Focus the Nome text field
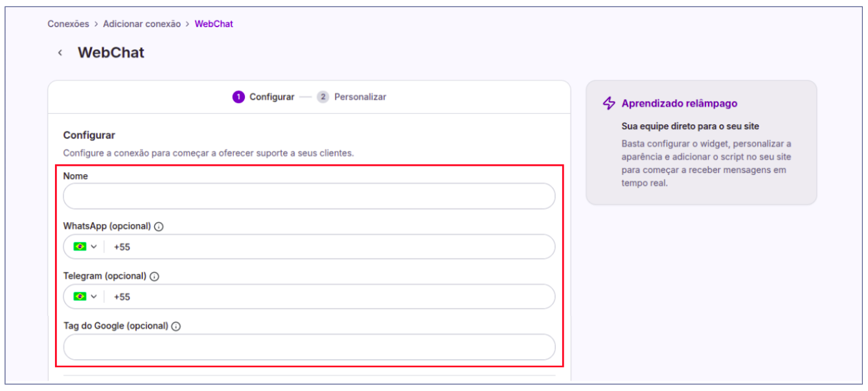Viewport: 868px width, 391px height. click(309, 196)
